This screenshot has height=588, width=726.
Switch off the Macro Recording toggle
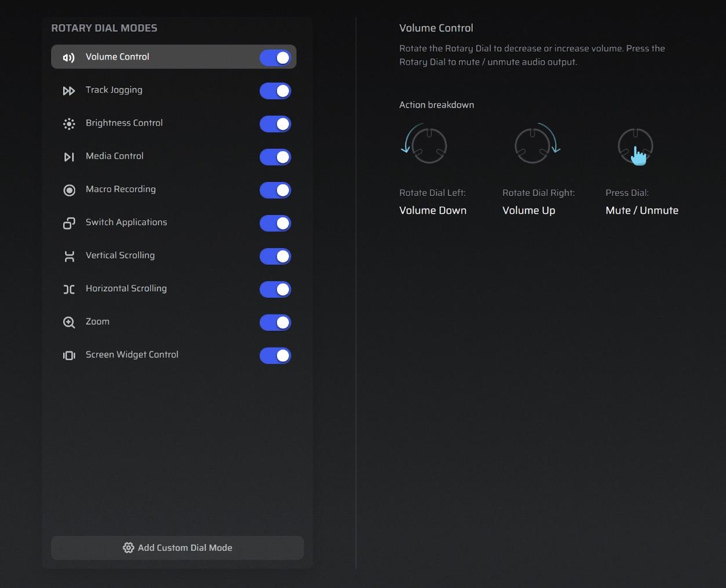pyautogui.click(x=275, y=190)
